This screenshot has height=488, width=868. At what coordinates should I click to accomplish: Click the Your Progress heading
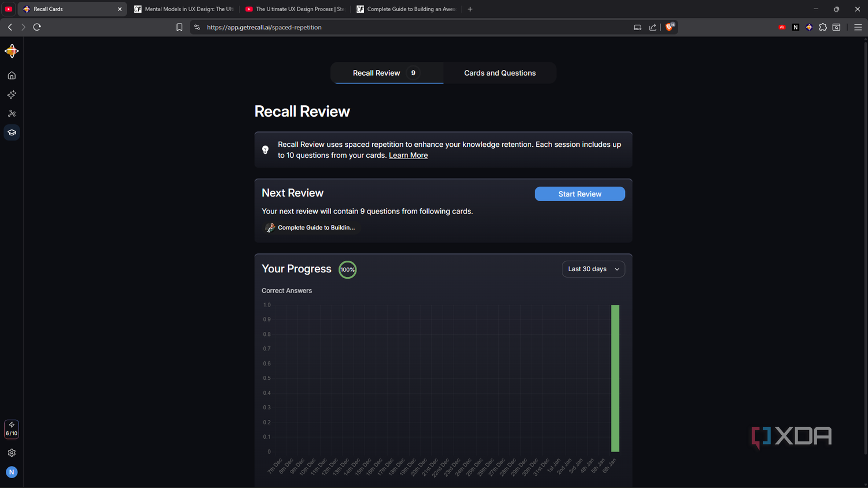click(296, 269)
